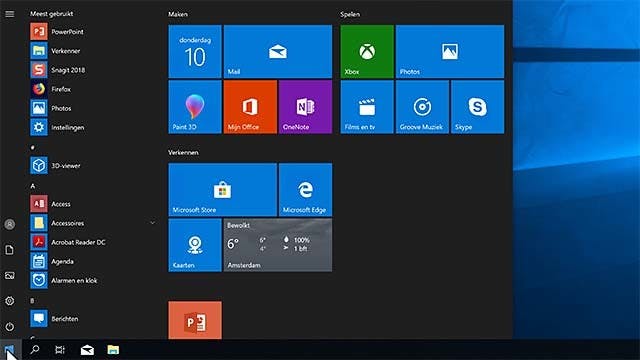Open the Amsterdam weather tile
640x360 pixels.
coord(278,245)
